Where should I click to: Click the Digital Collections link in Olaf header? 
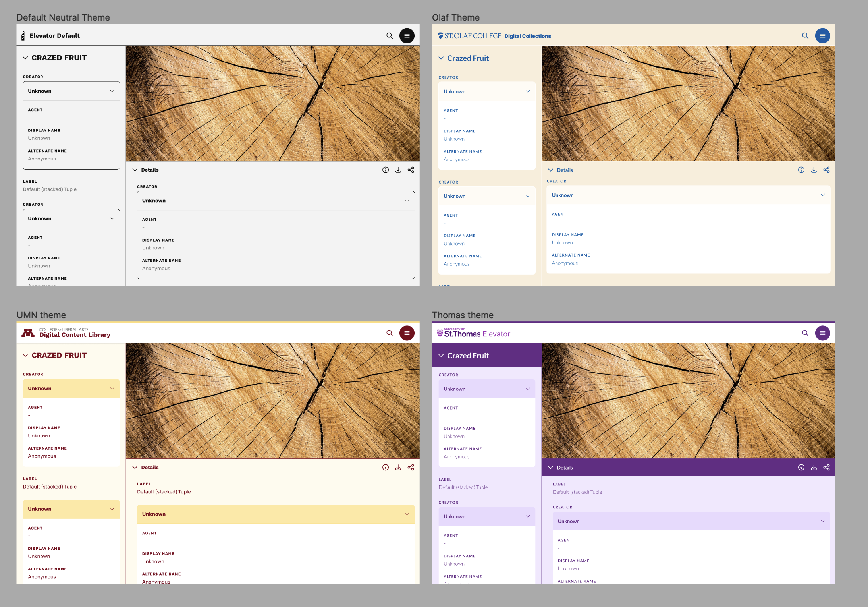pos(528,36)
